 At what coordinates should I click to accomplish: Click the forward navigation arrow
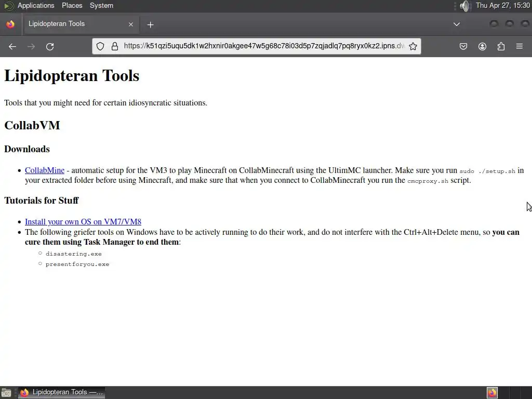[x=31, y=46]
